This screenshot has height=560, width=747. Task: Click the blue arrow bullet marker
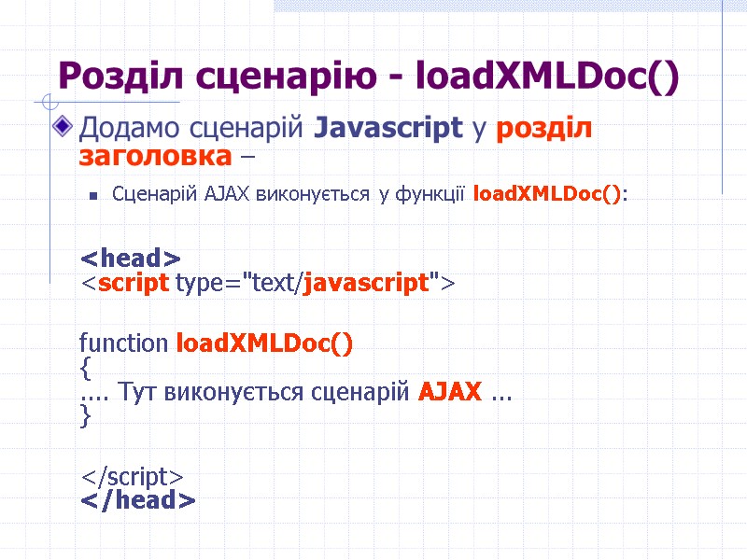click(x=63, y=126)
